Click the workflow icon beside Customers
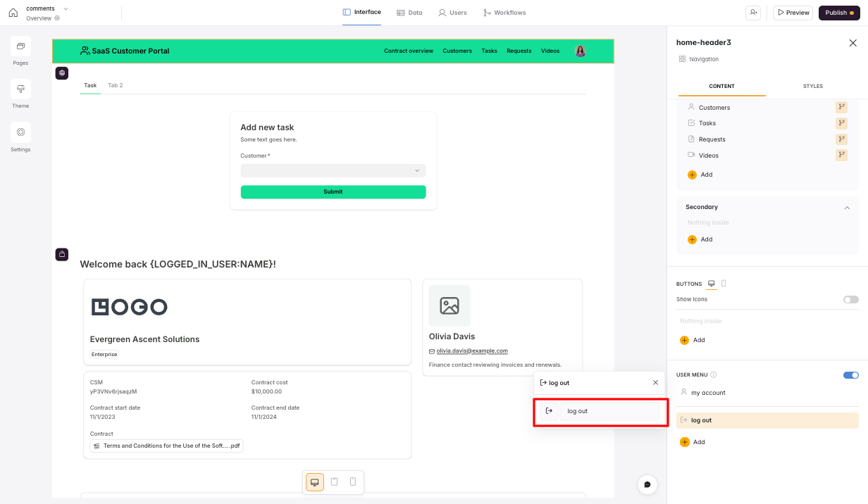868x504 pixels. [x=841, y=108]
